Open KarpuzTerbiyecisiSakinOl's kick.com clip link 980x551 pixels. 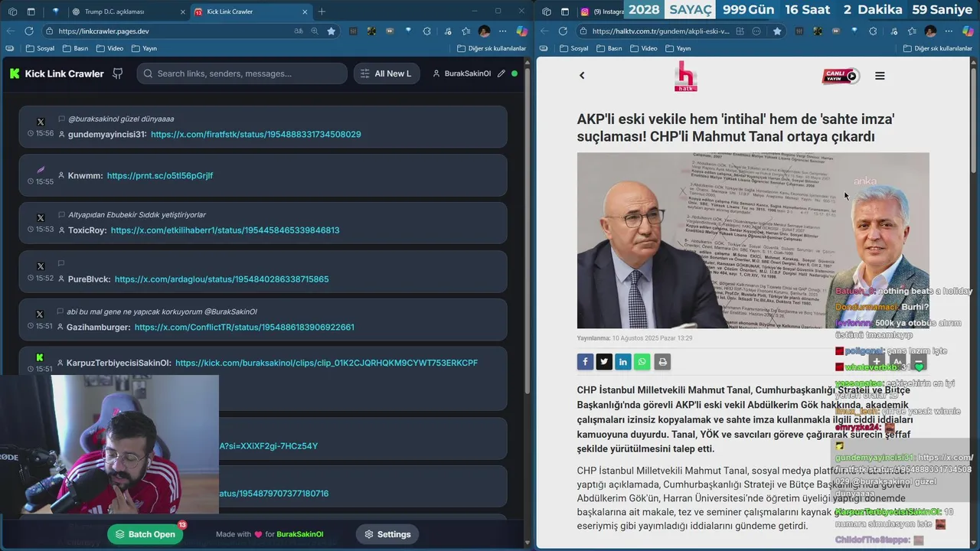[326, 363]
